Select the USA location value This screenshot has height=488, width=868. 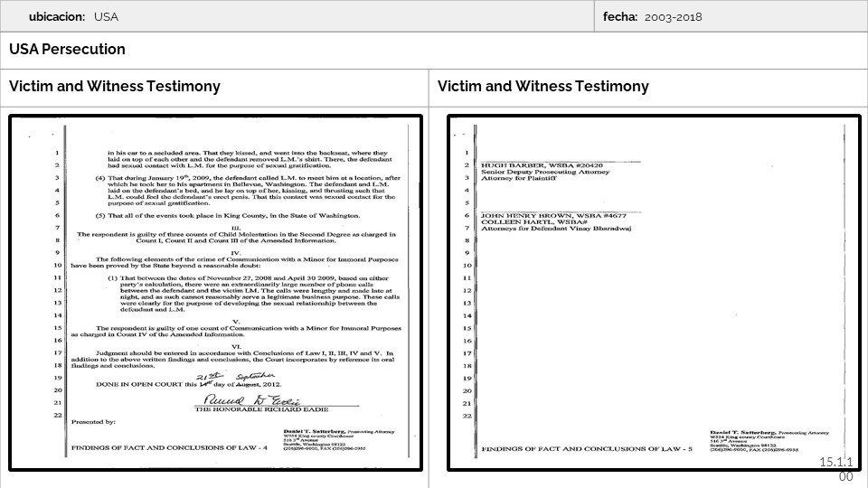(x=106, y=17)
